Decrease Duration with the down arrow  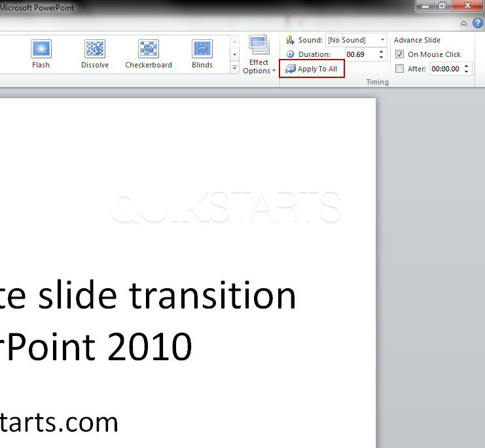382,57
